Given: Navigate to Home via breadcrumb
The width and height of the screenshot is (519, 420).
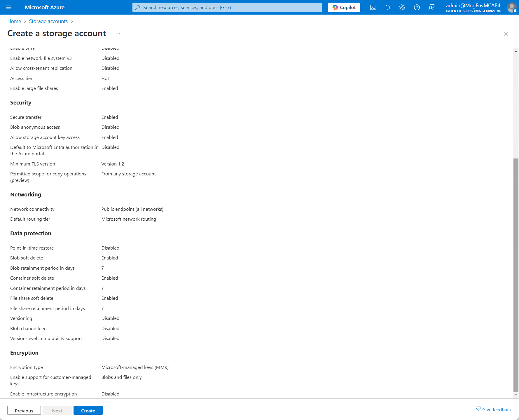Looking at the screenshot, I should (14, 21).
